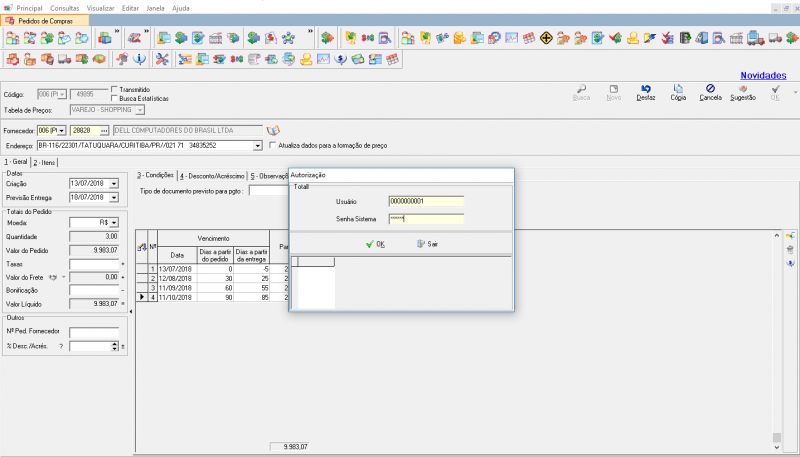Image resolution: width=800 pixels, height=457 pixels.
Task: Open the Criação date dropdown
Action: [114, 184]
